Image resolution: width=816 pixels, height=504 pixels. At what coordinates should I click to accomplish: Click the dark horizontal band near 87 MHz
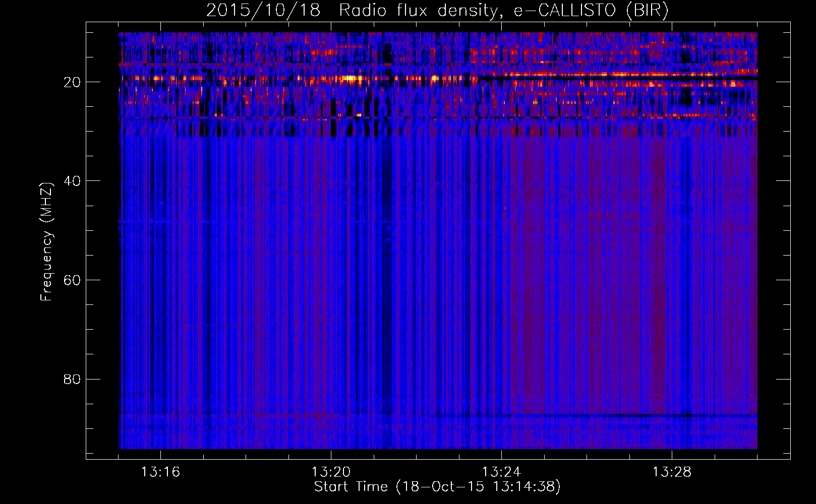[555, 416]
